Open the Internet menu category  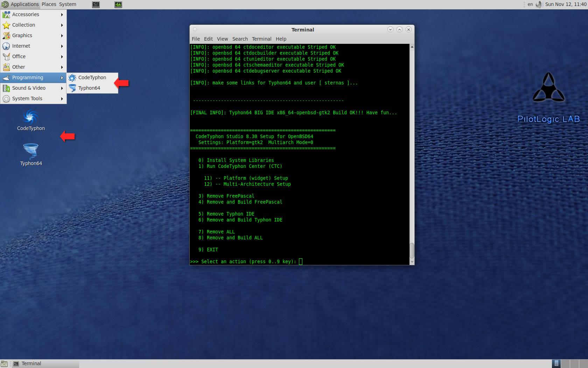pos(33,46)
